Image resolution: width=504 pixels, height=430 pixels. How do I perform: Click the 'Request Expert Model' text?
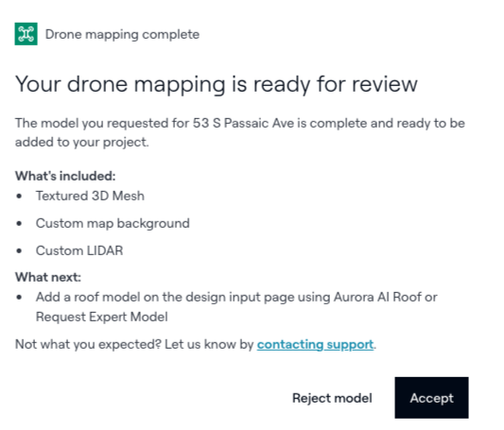click(102, 317)
